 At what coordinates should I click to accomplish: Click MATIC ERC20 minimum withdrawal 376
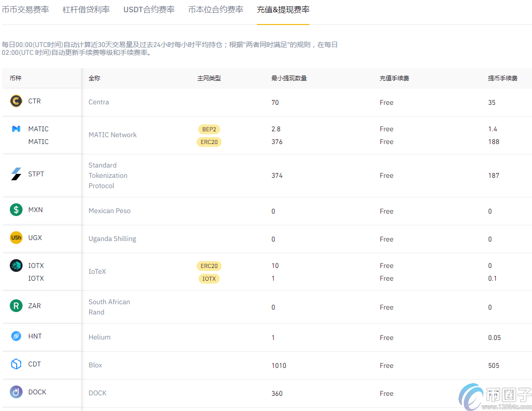point(277,142)
